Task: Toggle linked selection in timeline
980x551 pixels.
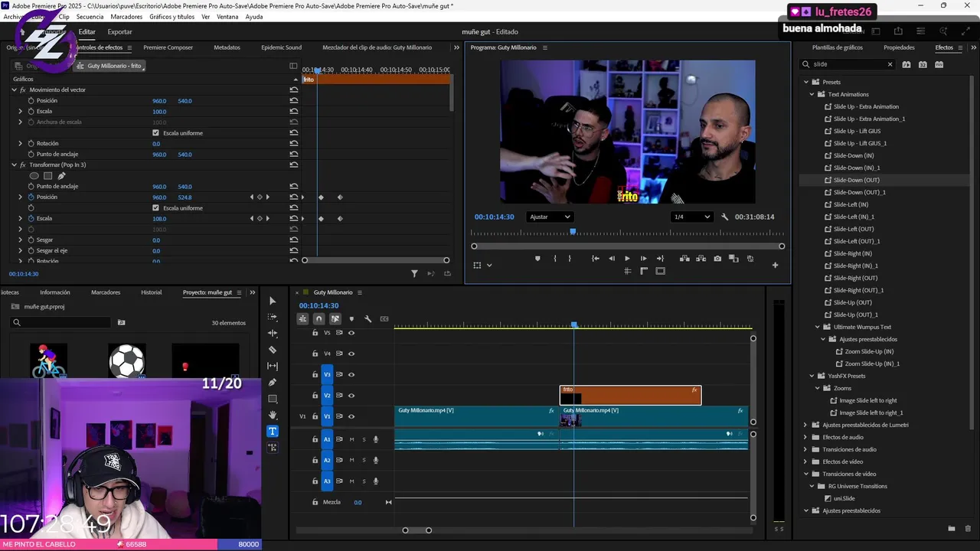Action: point(335,318)
